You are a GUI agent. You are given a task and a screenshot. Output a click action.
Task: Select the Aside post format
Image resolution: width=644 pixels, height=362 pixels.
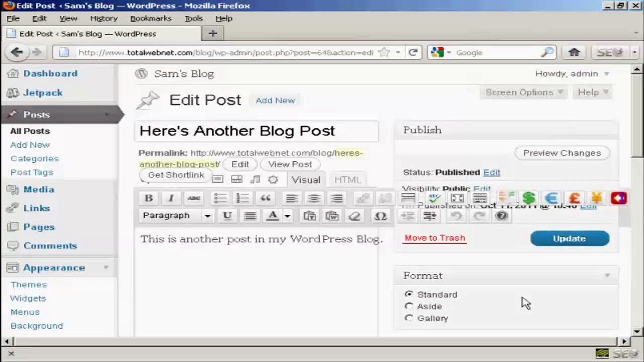[409, 306]
